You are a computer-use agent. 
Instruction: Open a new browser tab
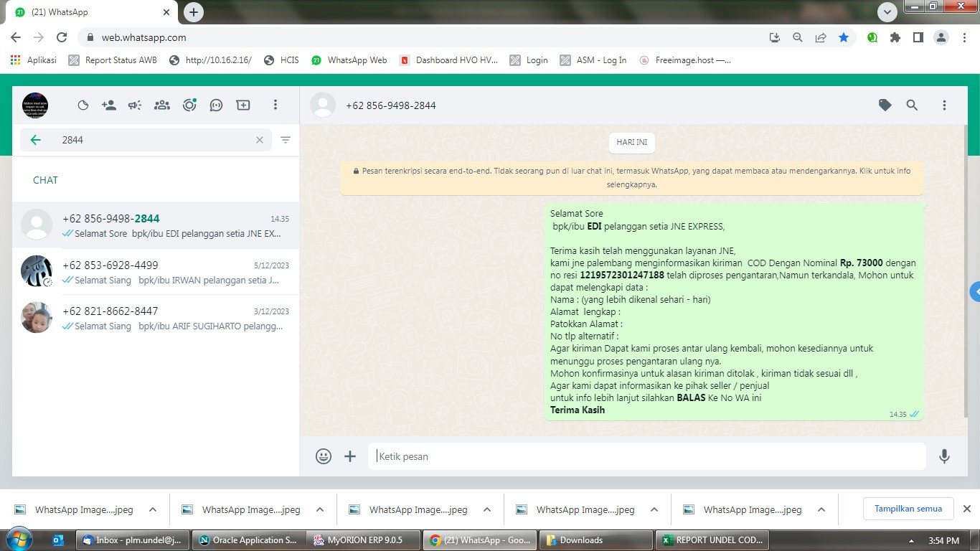click(x=193, y=12)
